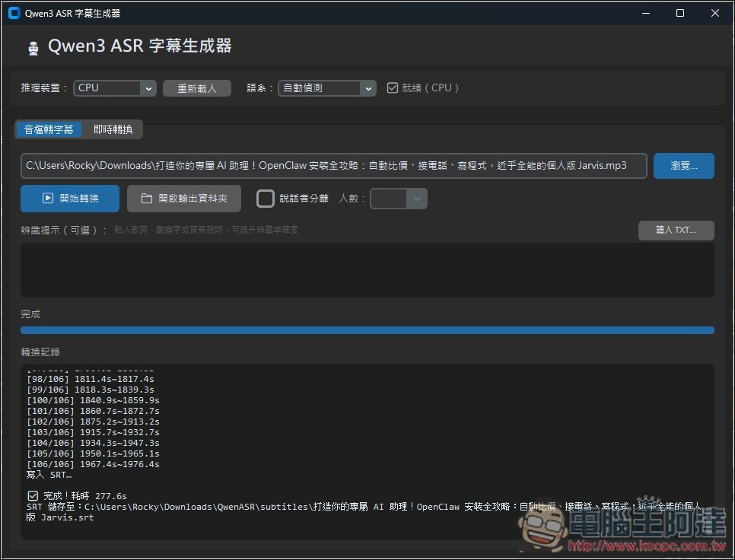Image resolution: width=735 pixels, height=560 pixels.
Task: Click the Qwen3 ASR app icon in title bar
Action: coord(14,13)
